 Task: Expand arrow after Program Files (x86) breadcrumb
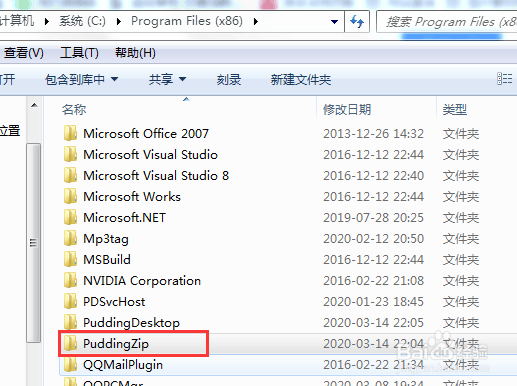click(256, 22)
